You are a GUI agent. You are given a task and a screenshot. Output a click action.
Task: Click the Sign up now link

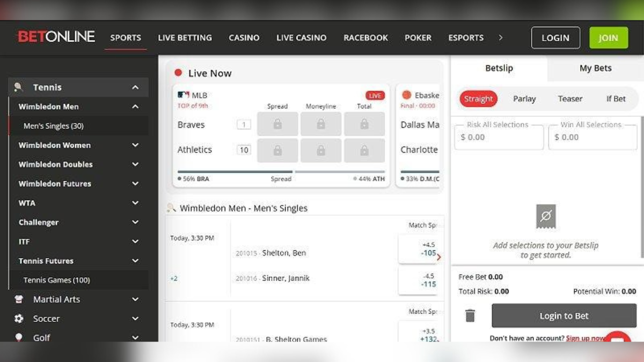click(x=587, y=338)
